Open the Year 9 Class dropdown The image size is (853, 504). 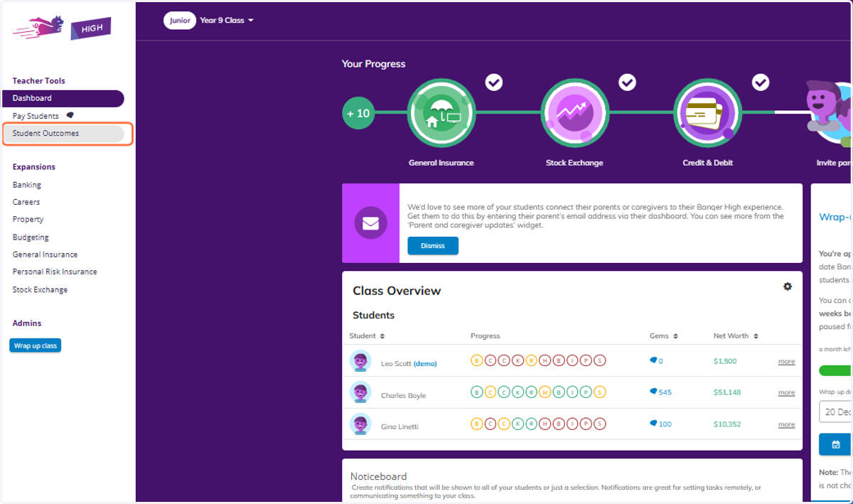(x=227, y=21)
